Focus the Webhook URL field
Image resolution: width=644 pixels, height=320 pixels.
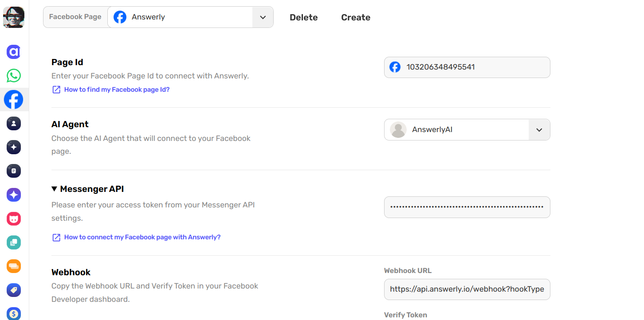[x=467, y=289]
